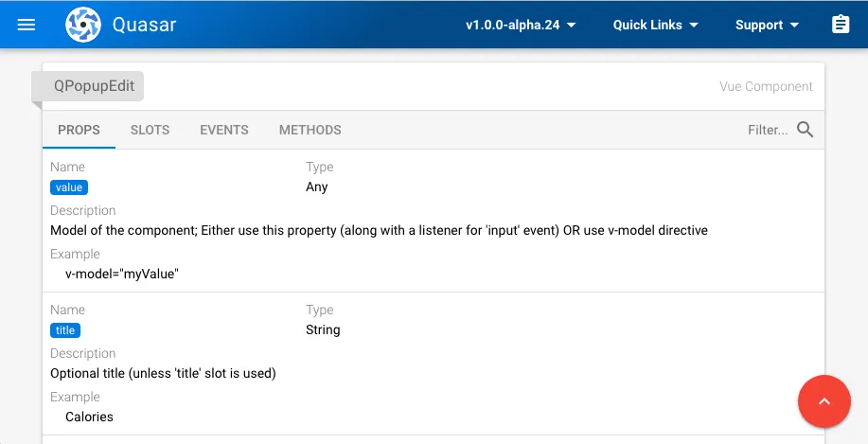Open the Quick Links dropdown

click(655, 25)
